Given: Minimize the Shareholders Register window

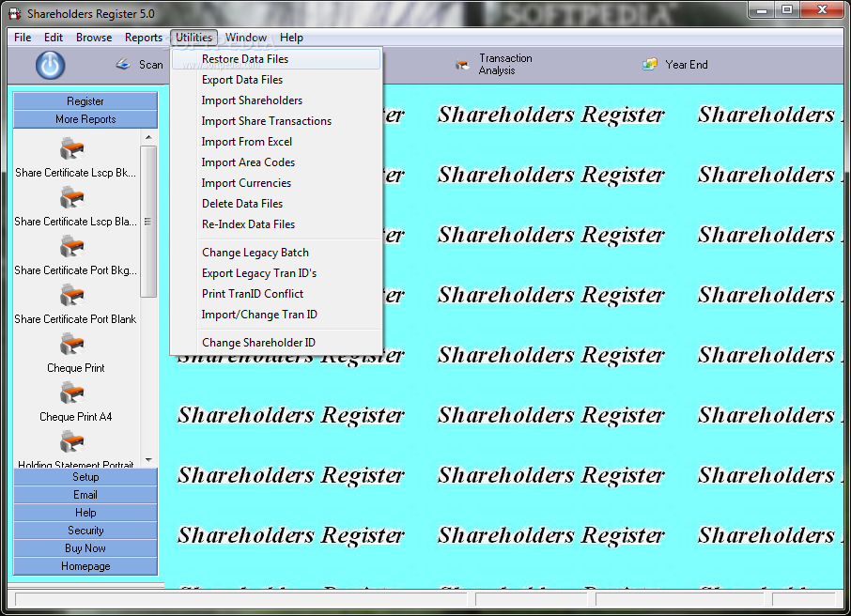Looking at the screenshot, I should click(762, 9).
